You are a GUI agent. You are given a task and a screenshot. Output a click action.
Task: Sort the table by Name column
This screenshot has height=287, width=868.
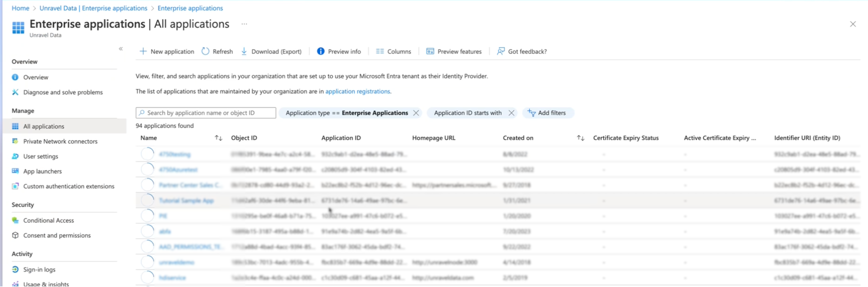point(218,138)
